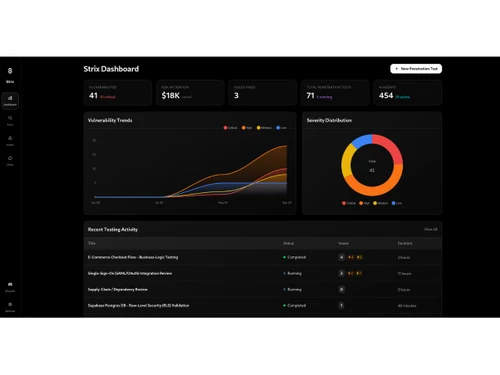Click Completed status of Supabase Postgres row
Image resolution: width=500 pixels, height=375 pixels.
point(294,305)
